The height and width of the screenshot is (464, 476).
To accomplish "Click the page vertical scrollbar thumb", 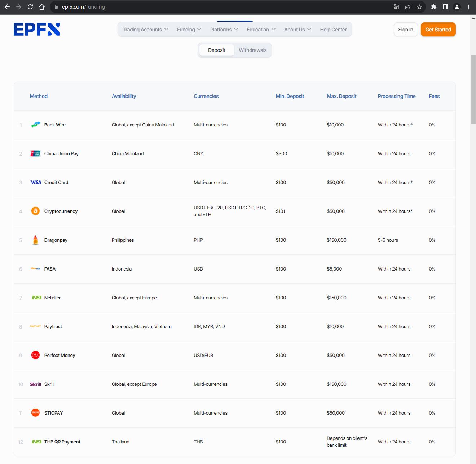I will [x=473, y=89].
